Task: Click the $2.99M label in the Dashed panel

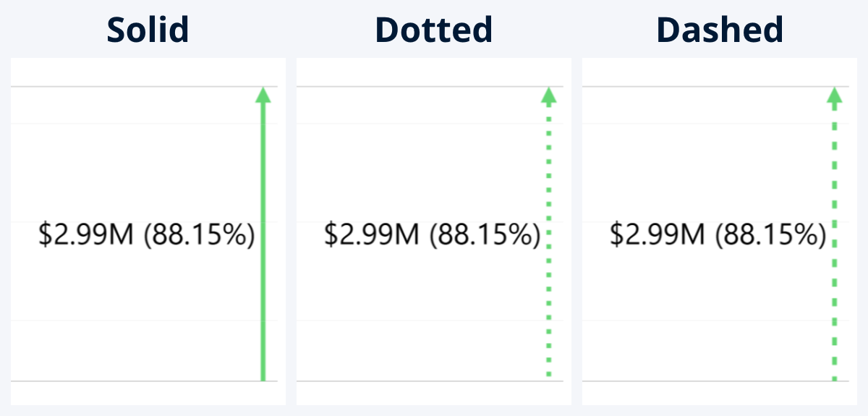Action: tap(657, 235)
